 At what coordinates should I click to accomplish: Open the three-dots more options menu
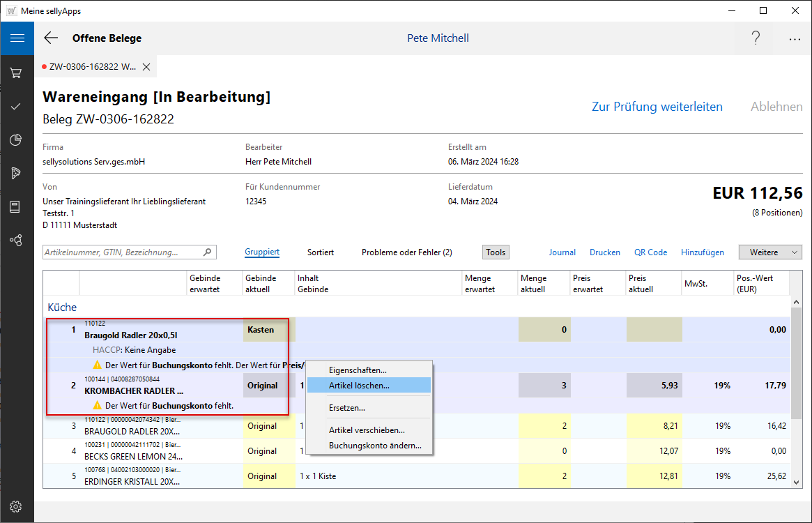pos(795,39)
